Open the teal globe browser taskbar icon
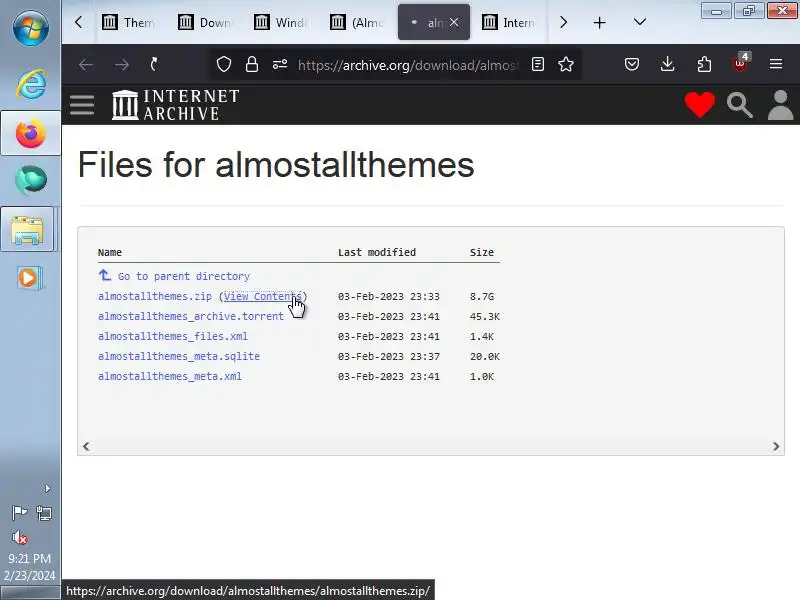Viewport: 800px width, 600px height. (x=31, y=180)
